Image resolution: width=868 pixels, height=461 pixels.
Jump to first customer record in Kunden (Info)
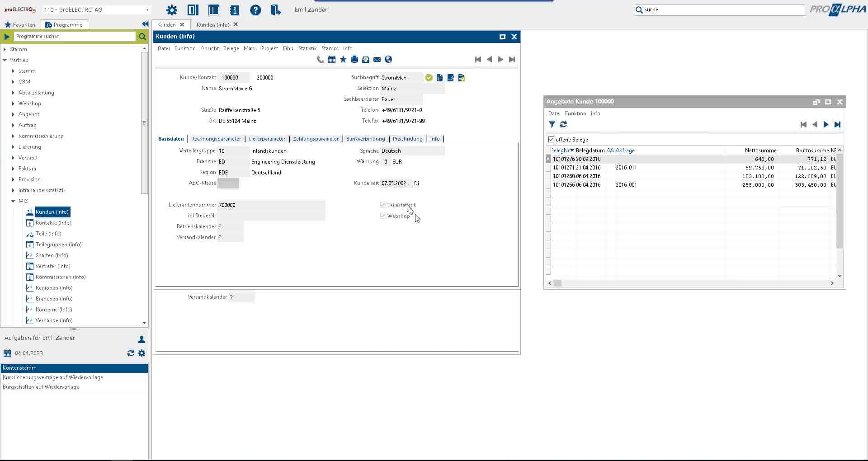pyautogui.click(x=478, y=59)
